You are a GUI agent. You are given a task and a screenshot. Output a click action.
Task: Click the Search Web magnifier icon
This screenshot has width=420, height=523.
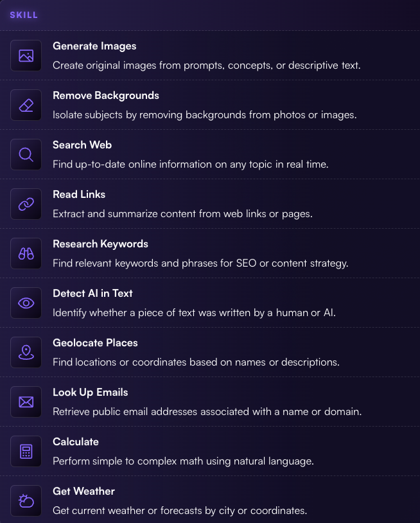pos(26,154)
